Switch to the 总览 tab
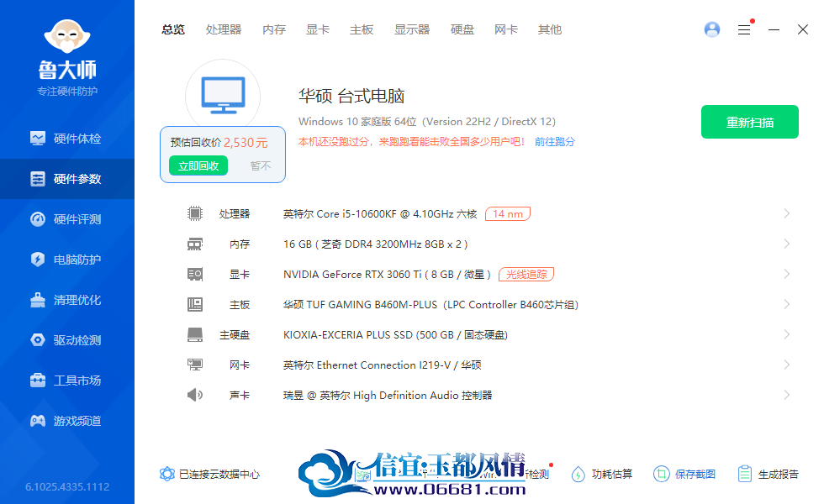The width and height of the screenshot is (824, 504). (173, 30)
